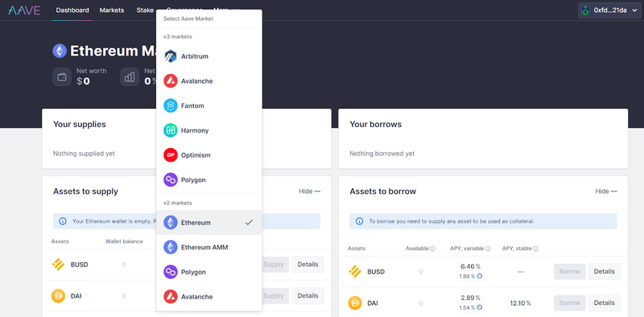Screen dimensions: 644x317
Task: Click Borrow button for DAI
Action: coord(570,303)
